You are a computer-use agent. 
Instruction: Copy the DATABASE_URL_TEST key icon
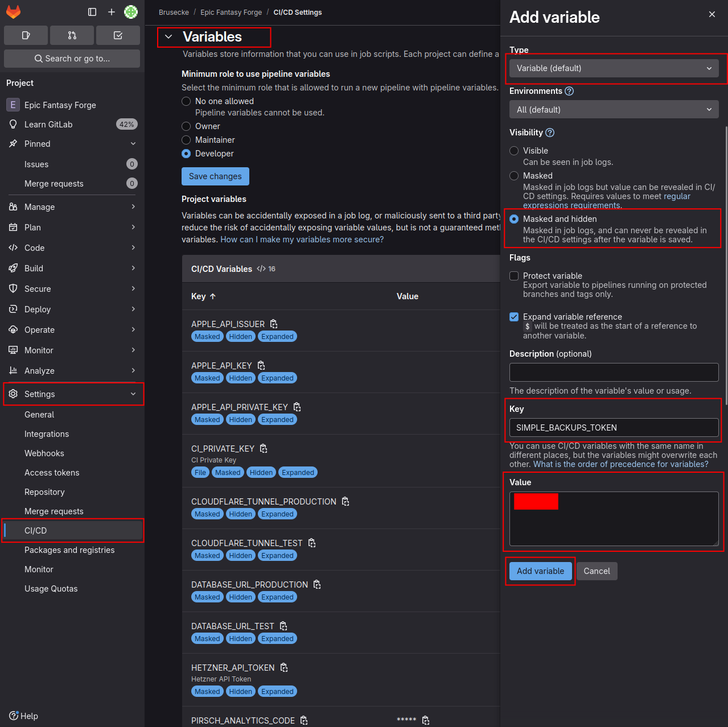pyautogui.click(x=283, y=626)
